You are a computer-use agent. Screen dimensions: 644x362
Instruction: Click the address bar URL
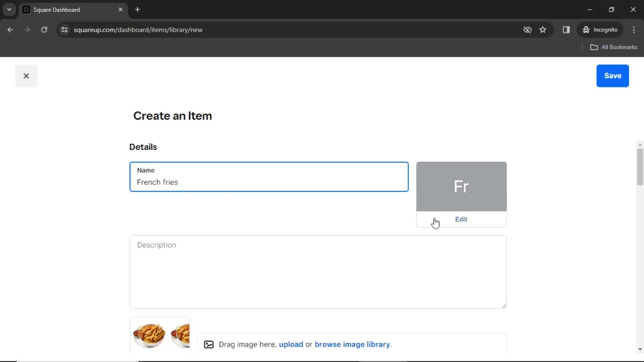tap(138, 30)
